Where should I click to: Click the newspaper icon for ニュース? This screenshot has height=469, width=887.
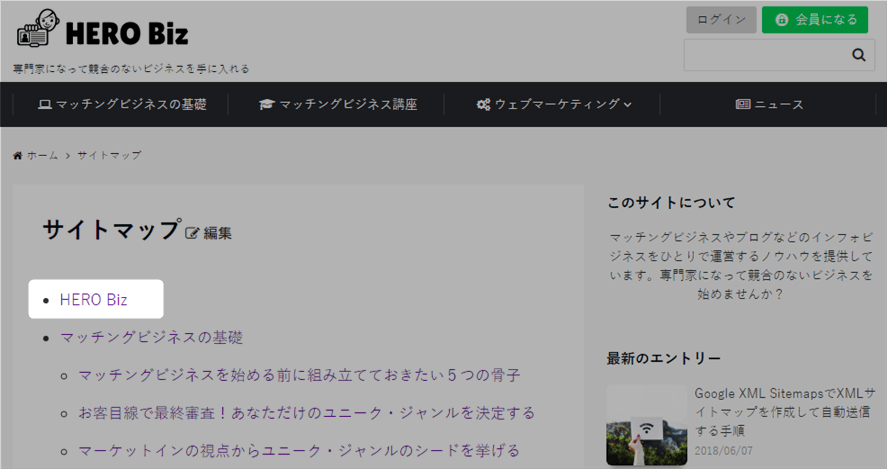coord(743,104)
